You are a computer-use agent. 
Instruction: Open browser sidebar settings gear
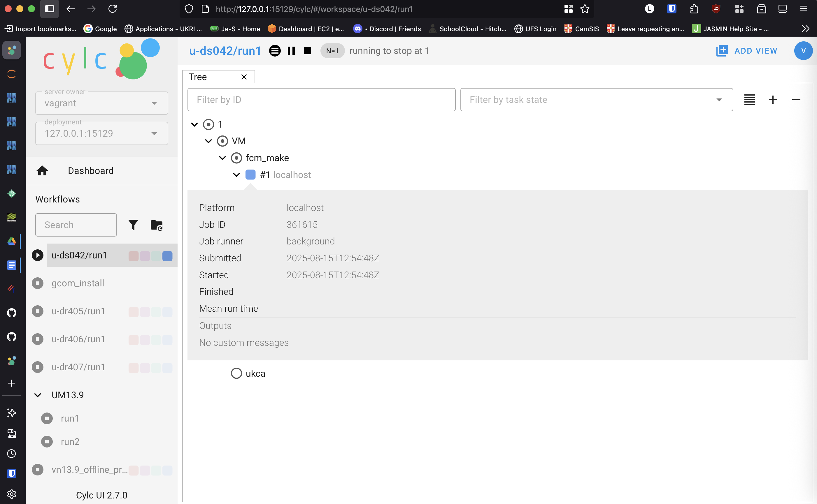pos(12,494)
